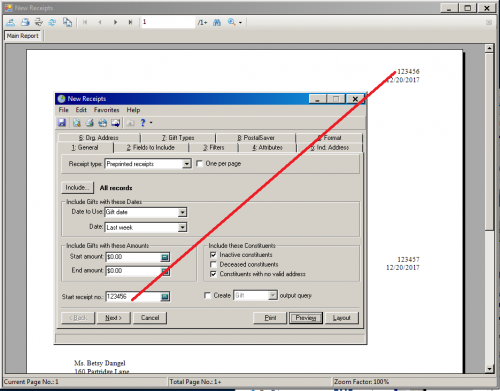
Task: Click the print report icon in preview toolbar
Action: (x=25, y=22)
